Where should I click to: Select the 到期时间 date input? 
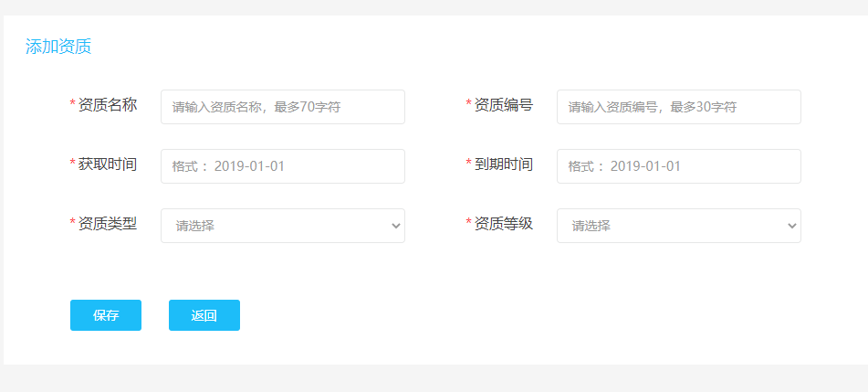coord(678,166)
